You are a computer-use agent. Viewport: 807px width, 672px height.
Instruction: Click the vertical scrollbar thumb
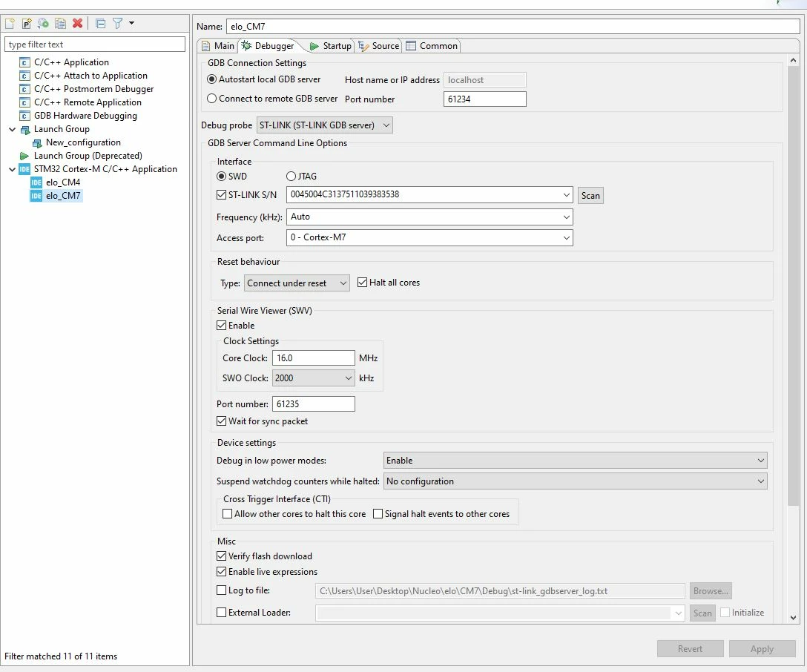coord(793,285)
